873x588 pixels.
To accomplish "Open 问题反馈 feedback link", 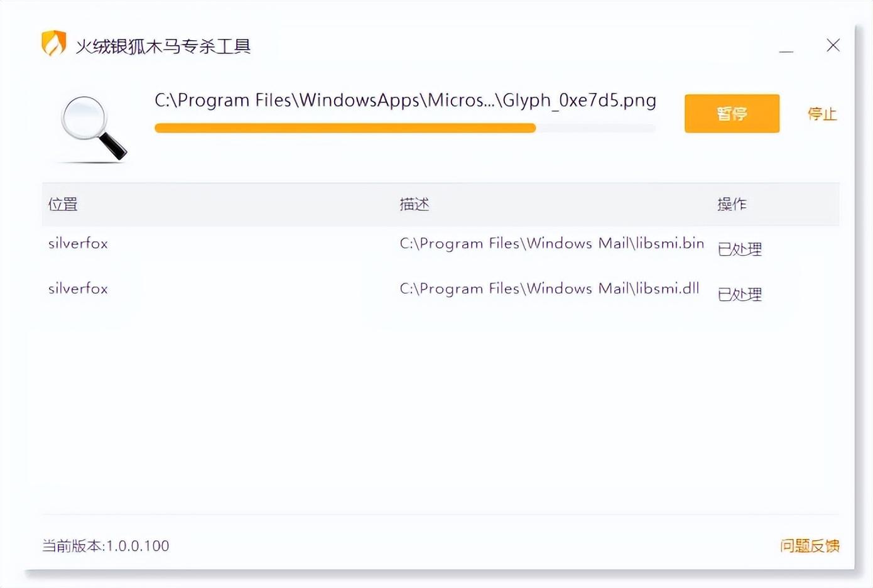I will coord(810,545).
